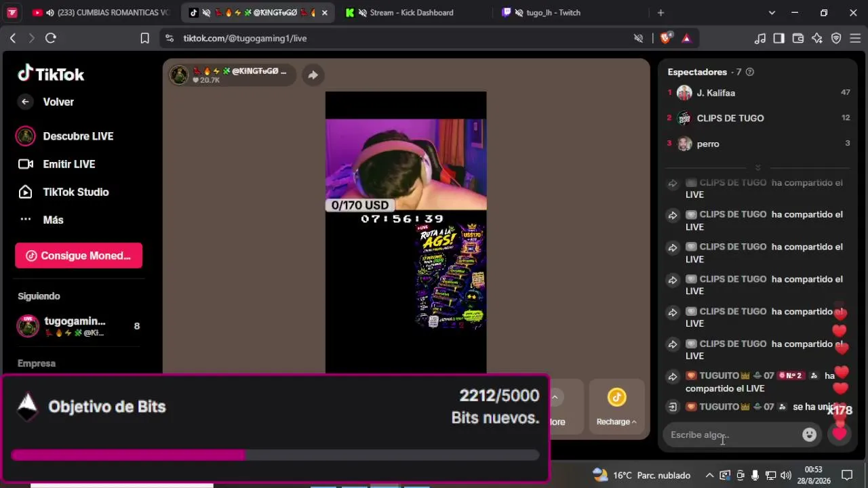Open a new browser tab
Viewport: 868px width, 488px height.
[x=660, y=12]
